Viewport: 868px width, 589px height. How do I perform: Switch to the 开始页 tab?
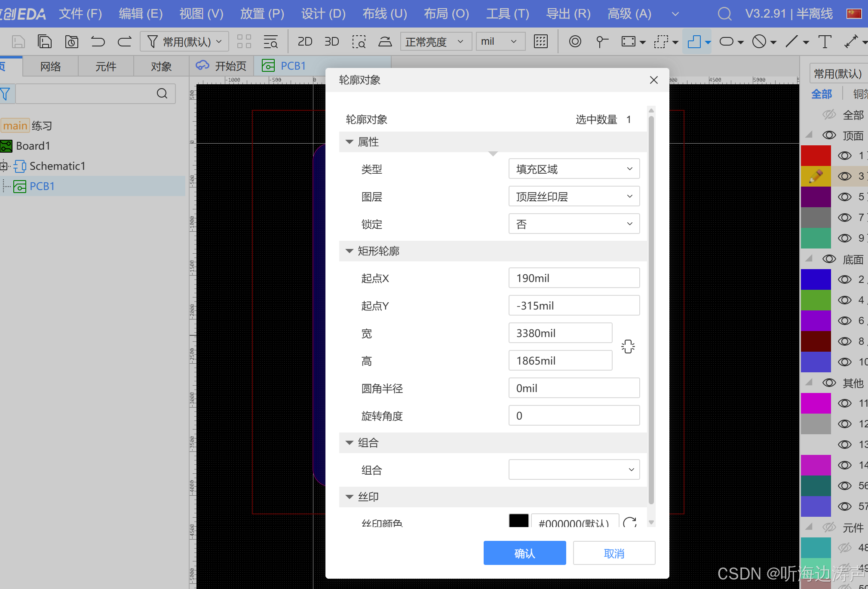(x=221, y=66)
